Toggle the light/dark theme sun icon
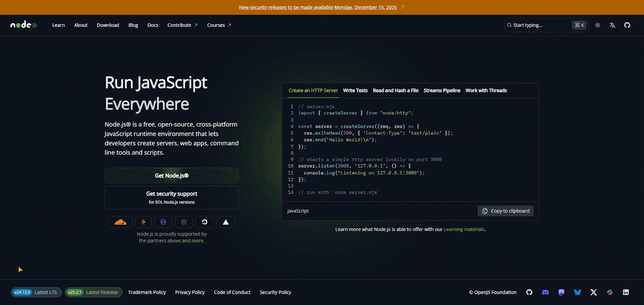This screenshot has height=305, width=644. (x=598, y=25)
